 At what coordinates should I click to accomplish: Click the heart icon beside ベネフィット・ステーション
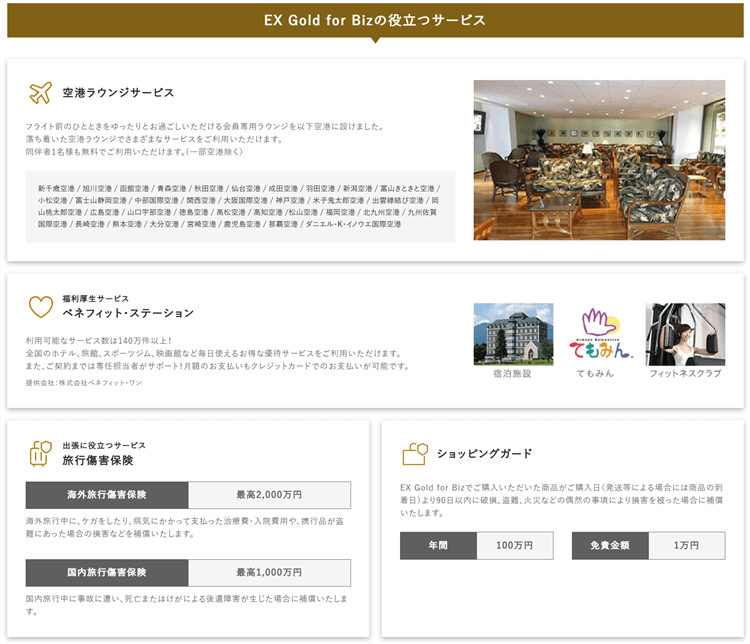[40, 306]
